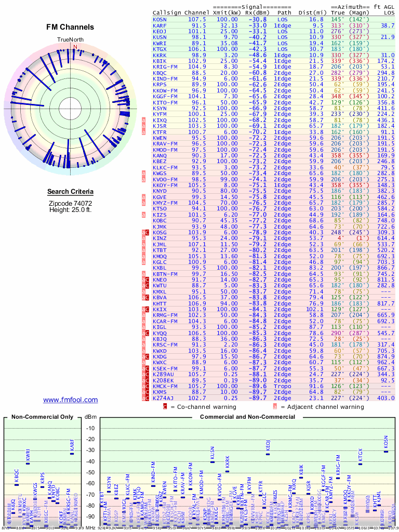Click the KWRI callsign in the table
Image resolution: width=399 pixels, height=532 pixels.
[x=159, y=44]
